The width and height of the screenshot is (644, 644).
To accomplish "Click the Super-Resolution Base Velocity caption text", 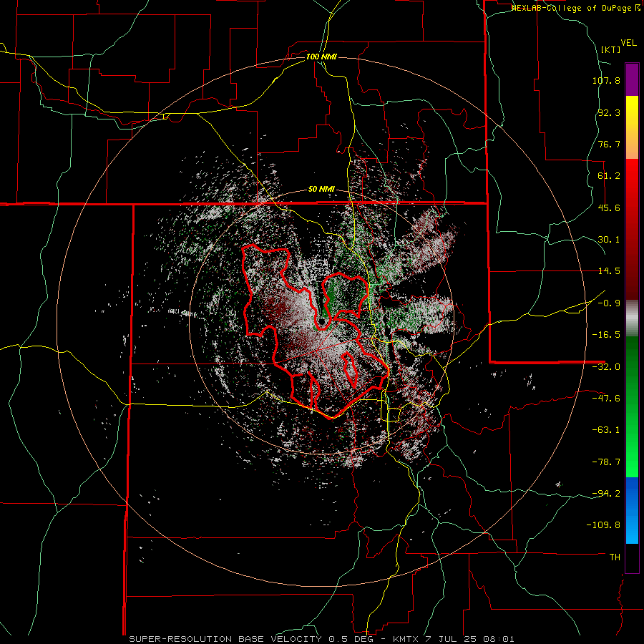I will (321, 639).
